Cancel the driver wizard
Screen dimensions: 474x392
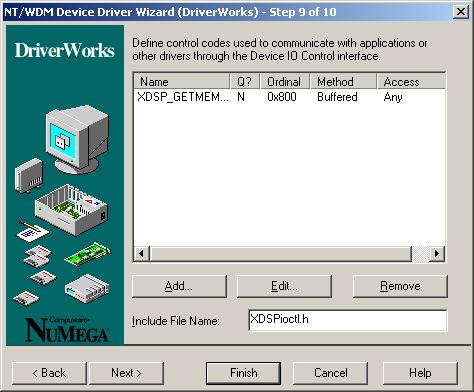330,373
